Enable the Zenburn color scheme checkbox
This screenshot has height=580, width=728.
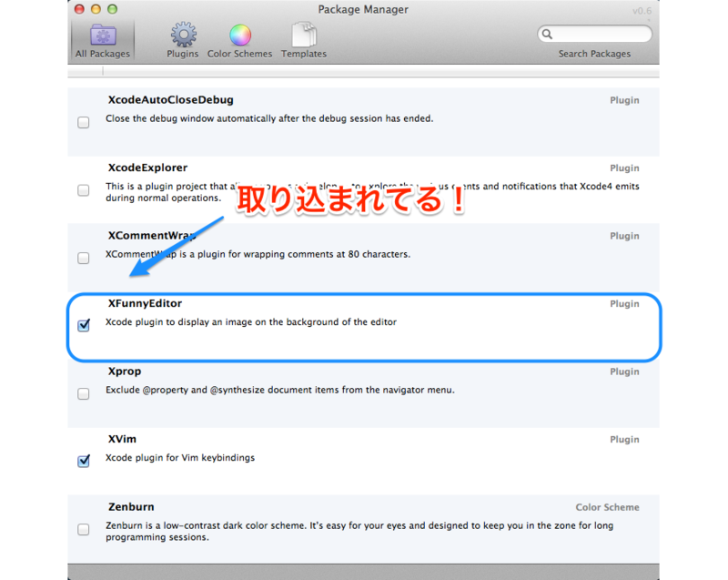coord(84,529)
